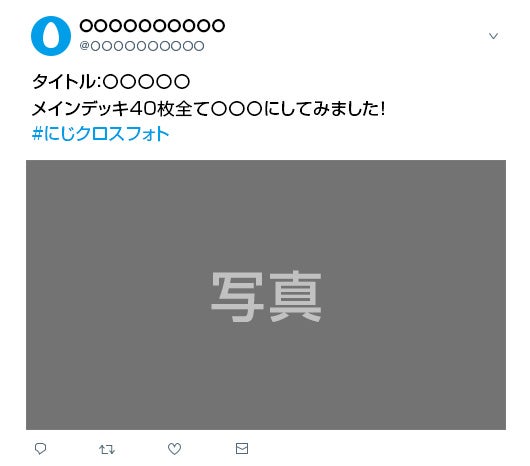Send tweet via the envelope message icon

(242, 448)
